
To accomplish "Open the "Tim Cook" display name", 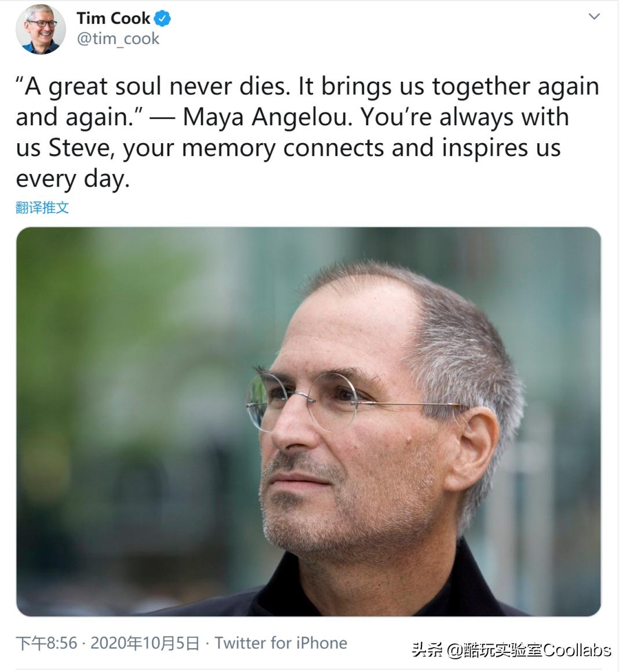I will pos(113,19).
